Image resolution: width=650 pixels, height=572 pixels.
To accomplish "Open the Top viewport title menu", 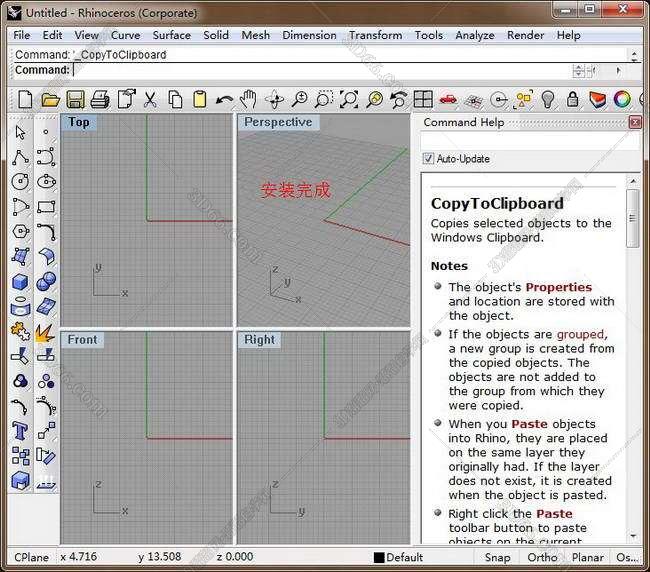I will 79,122.
